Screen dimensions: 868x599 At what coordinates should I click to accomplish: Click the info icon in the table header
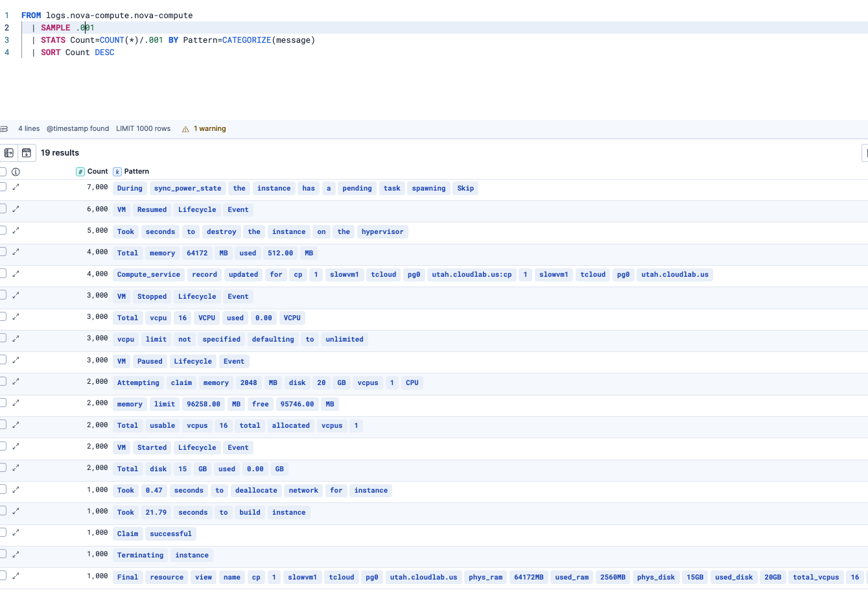tap(16, 172)
